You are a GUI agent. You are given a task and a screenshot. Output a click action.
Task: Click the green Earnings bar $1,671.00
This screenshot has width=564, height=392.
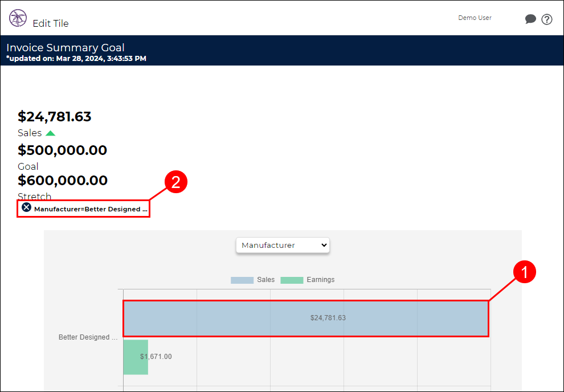(136, 357)
